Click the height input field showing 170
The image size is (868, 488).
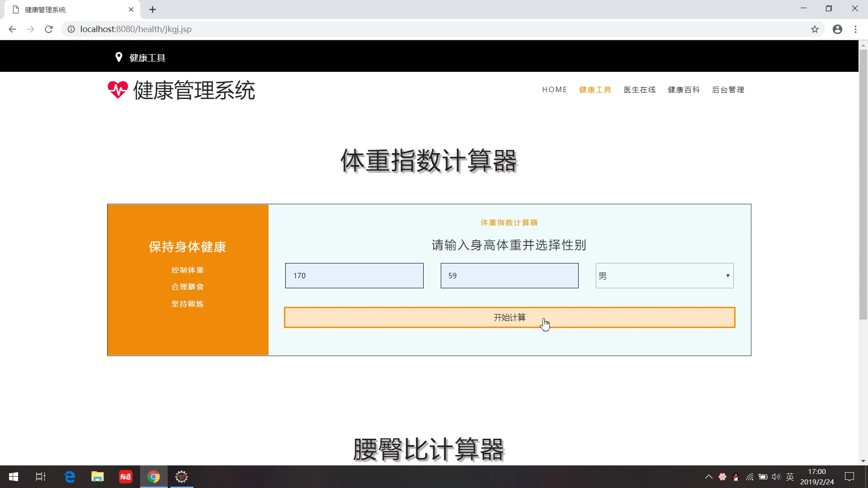point(354,276)
